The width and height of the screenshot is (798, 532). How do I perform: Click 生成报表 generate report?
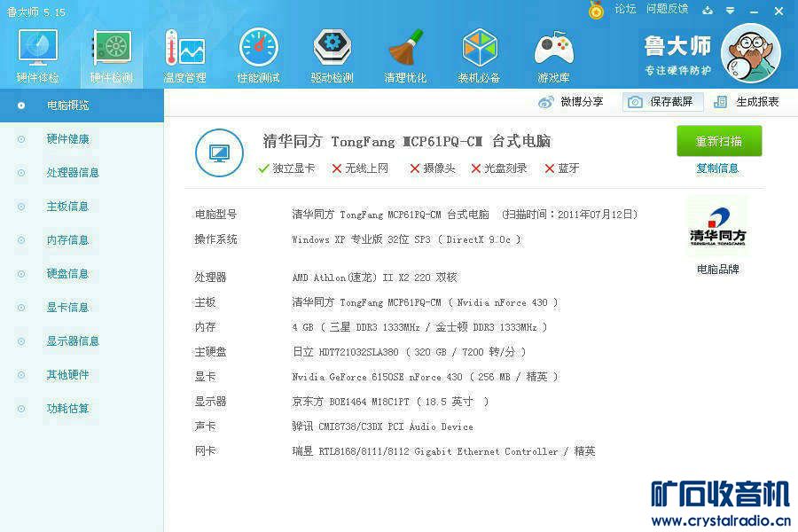[757, 102]
